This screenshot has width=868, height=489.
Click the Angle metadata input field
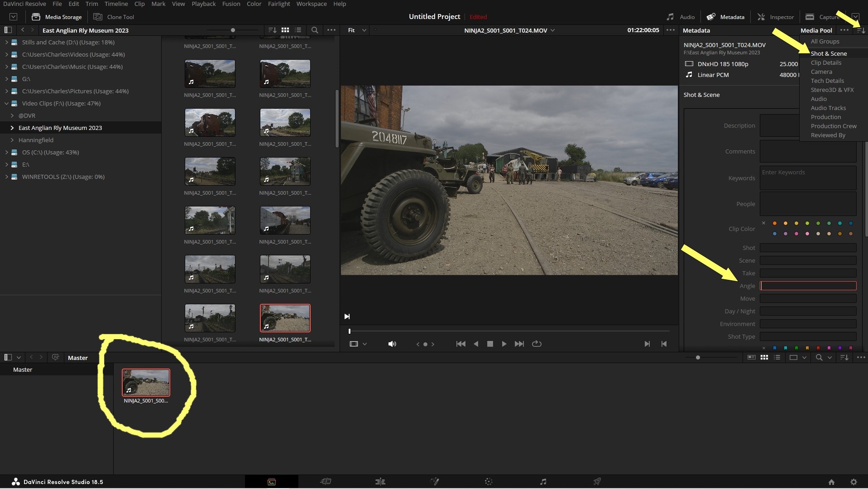808,286
